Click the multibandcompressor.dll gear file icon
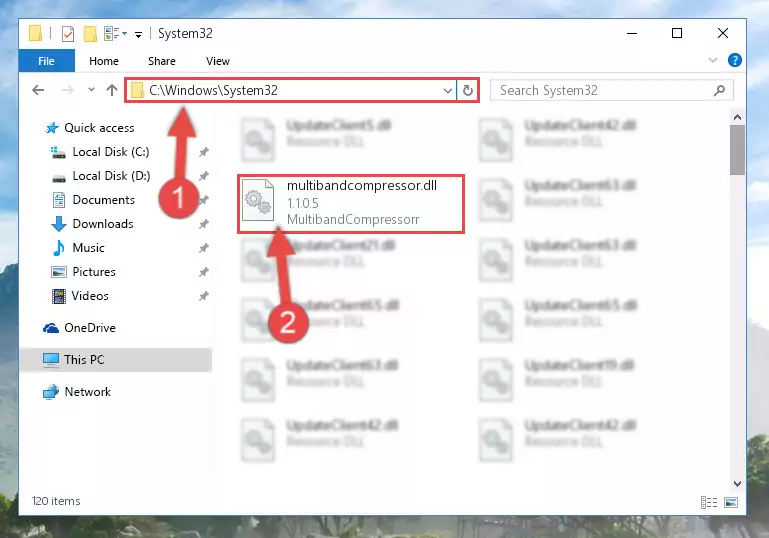 click(x=258, y=201)
